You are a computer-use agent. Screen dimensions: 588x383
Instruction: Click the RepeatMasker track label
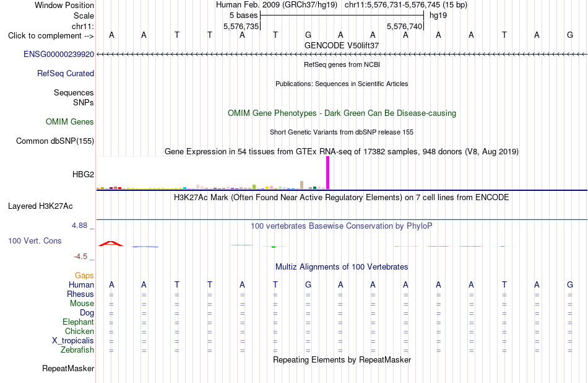68,369
